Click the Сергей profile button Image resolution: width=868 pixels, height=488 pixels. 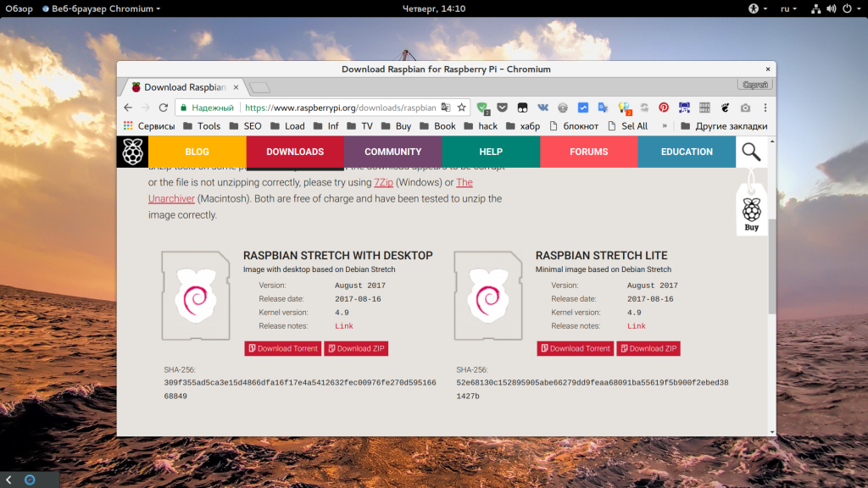(754, 85)
